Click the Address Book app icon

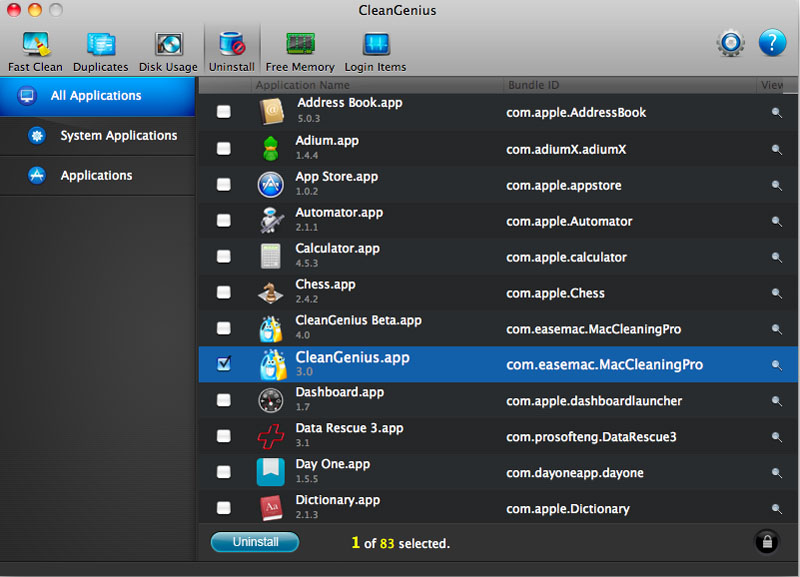(x=271, y=112)
